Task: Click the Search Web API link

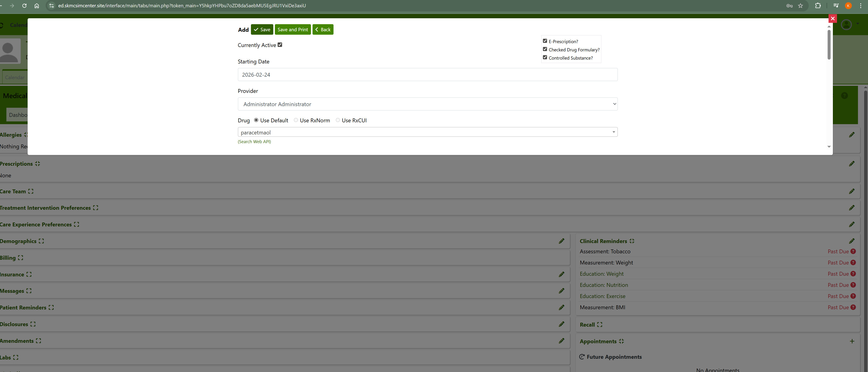Action: [x=254, y=141]
